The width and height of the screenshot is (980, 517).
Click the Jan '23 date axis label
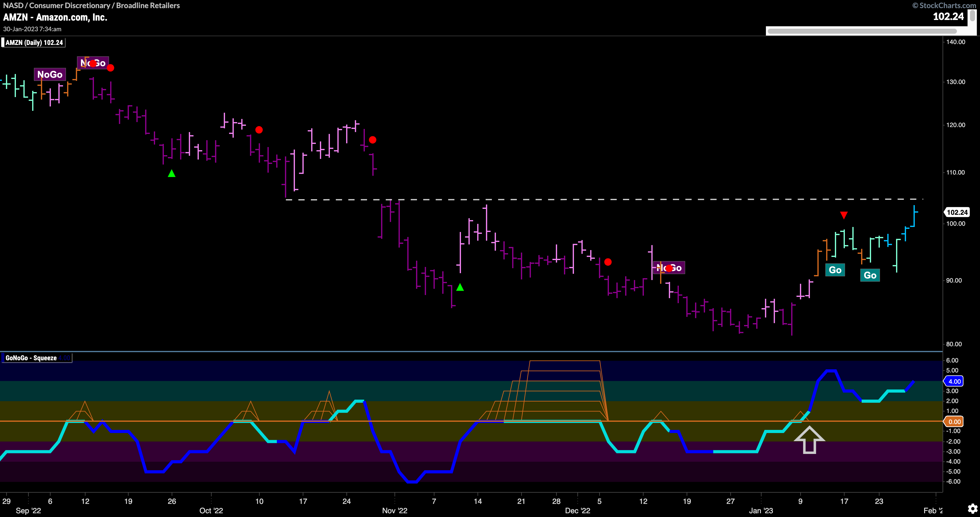coord(761,510)
